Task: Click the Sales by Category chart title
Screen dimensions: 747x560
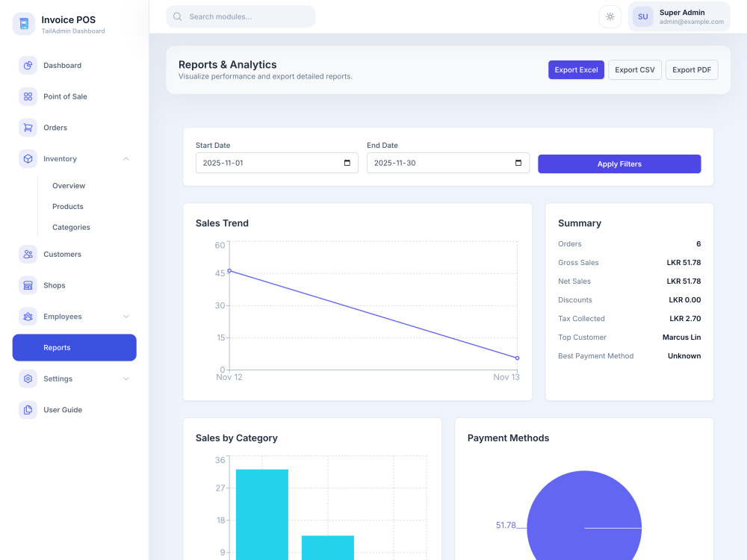Action: 236,438
